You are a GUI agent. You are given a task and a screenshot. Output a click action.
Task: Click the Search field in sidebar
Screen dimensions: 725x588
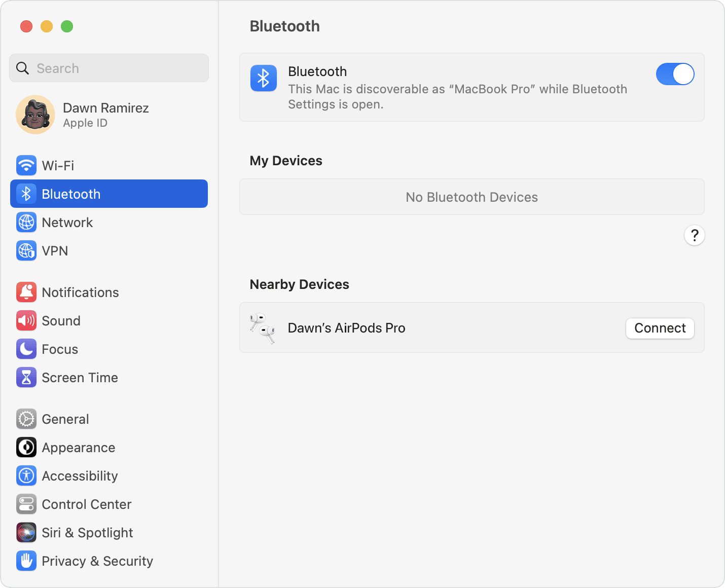[x=109, y=68]
